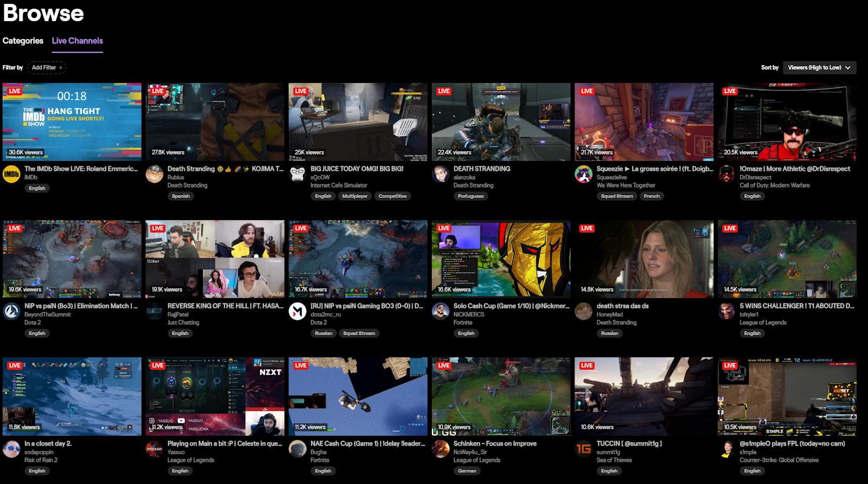Open the Sort by Viewers dropdown
868x484 pixels.
click(x=819, y=68)
